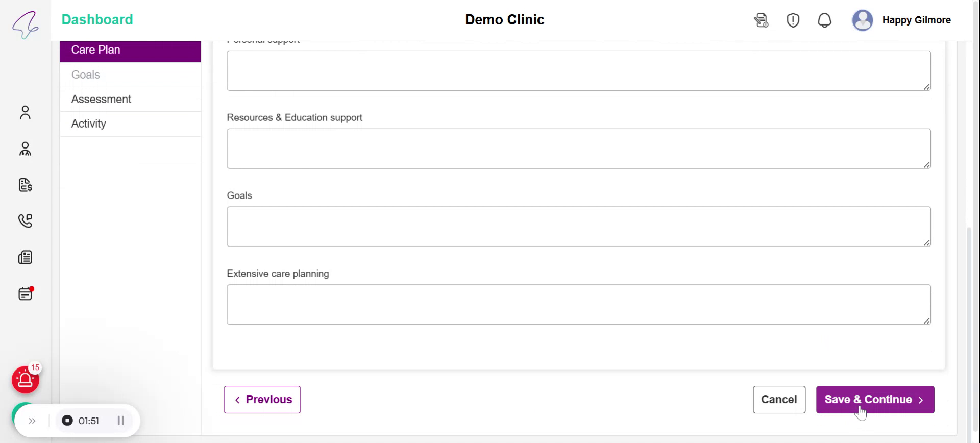
Task: Click the Save & Continue button
Action: (875, 400)
